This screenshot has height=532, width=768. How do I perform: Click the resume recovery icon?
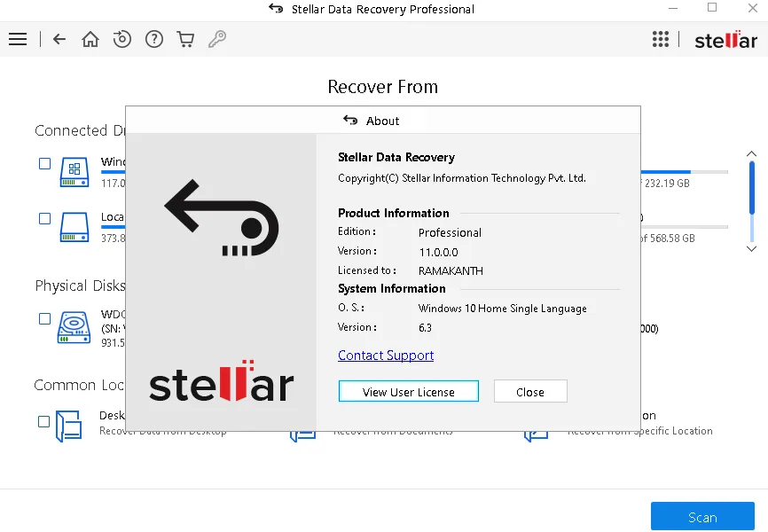click(122, 39)
